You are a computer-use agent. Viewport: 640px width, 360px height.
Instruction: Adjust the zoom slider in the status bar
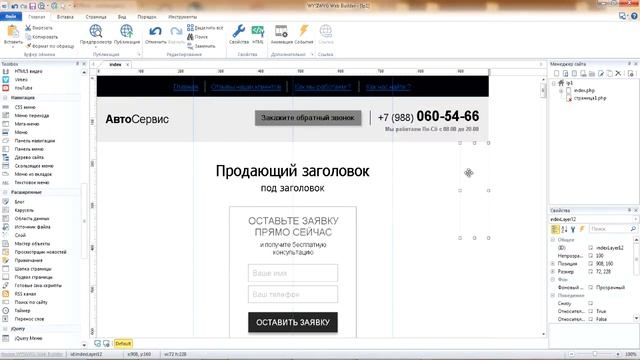pyautogui.click(x=595, y=354)
